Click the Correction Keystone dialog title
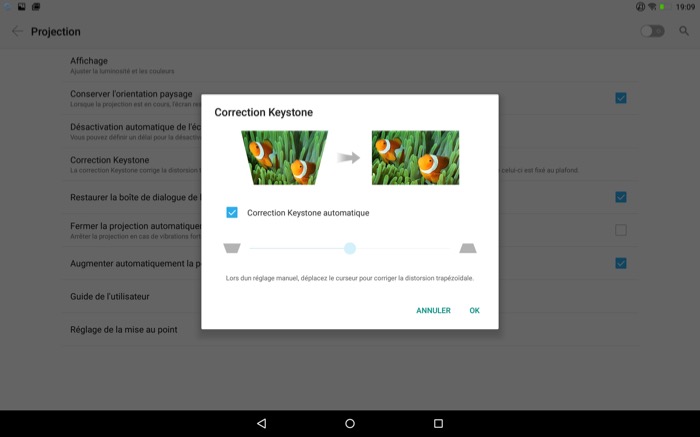Image resolution: width=700 pixels, height=437 pixels. (x=263, y=112)
